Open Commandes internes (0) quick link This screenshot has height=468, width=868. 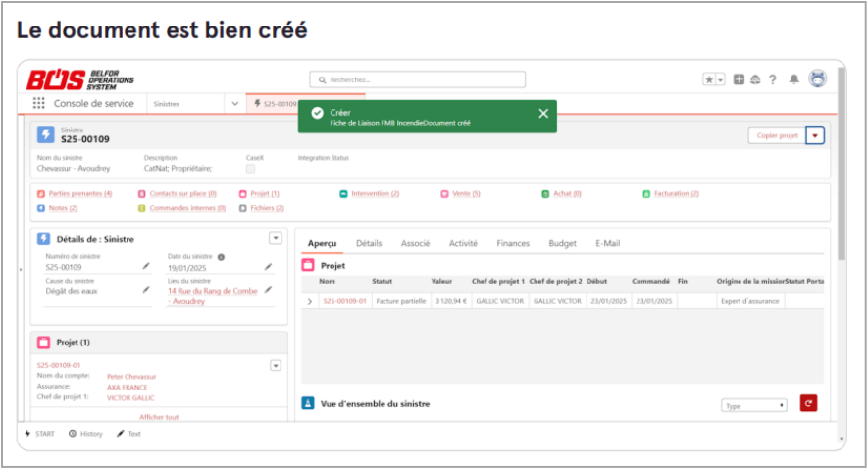(x=187, y=208)
